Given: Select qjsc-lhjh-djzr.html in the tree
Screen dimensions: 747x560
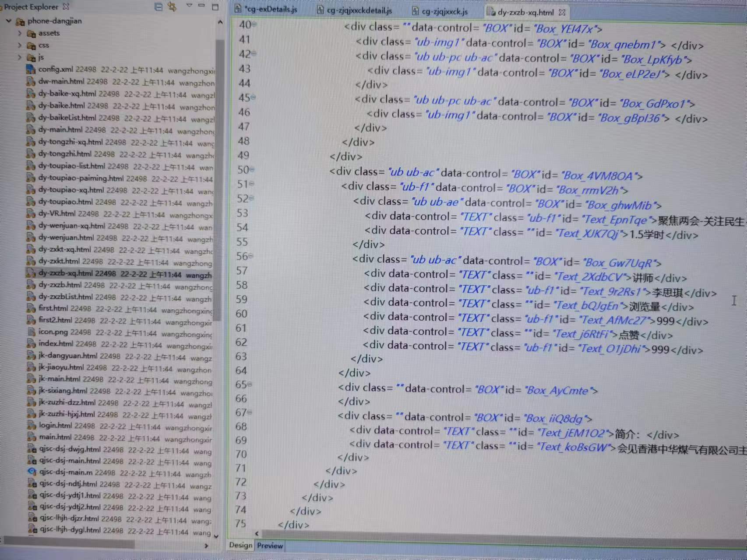Looking at the screenshot, I should (119, 519).
